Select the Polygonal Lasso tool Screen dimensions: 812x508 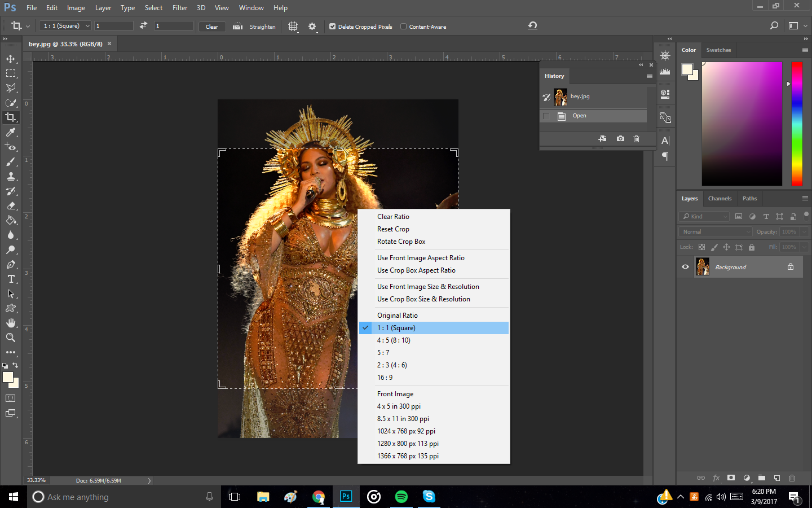pyautogui.click(x=11, y=88)
